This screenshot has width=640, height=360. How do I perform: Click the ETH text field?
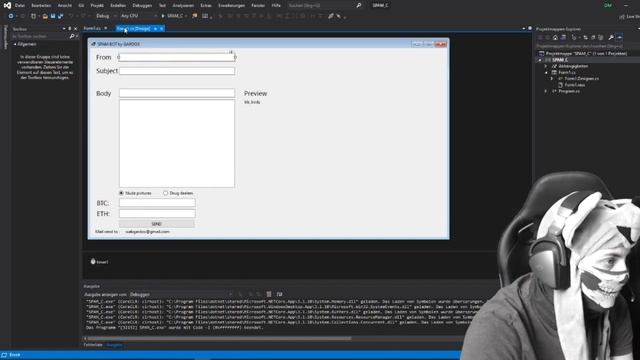click(157, 213)
